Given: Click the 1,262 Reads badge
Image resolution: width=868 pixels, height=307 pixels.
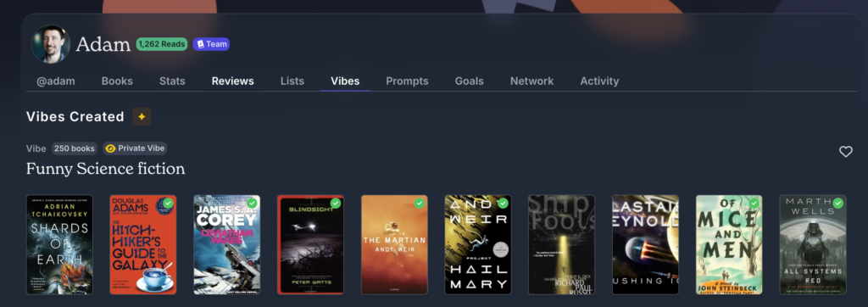Looking at the screenshot, I should pos(162,44).
